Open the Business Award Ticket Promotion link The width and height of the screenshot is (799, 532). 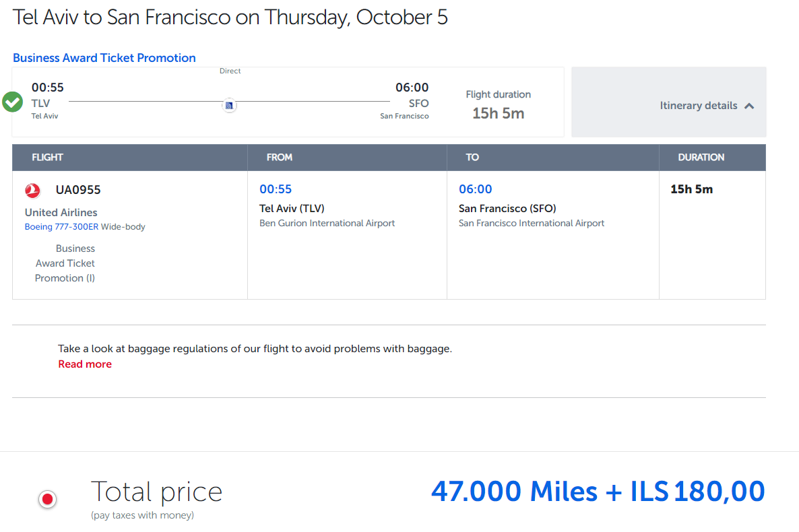[x=104, y=58]
